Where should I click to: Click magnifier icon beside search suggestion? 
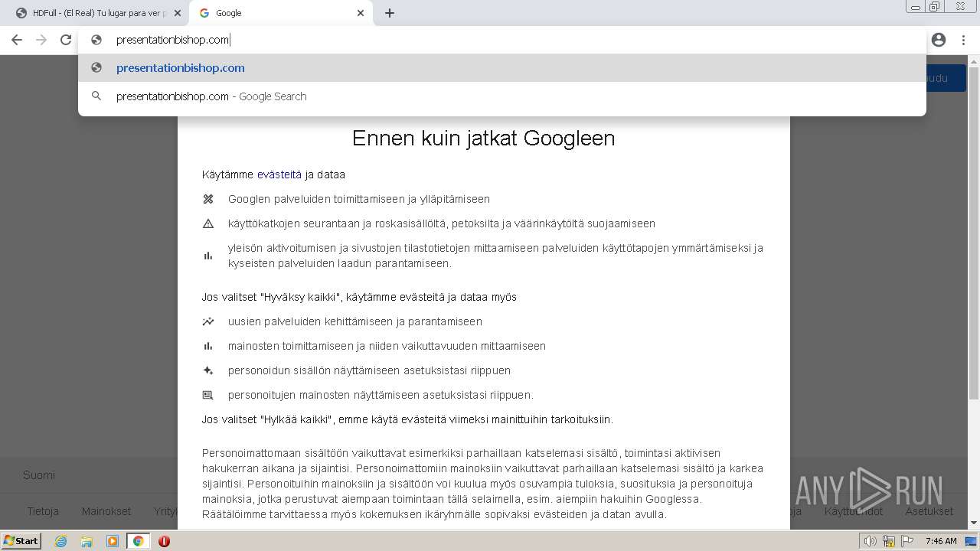tap(96, 96)
